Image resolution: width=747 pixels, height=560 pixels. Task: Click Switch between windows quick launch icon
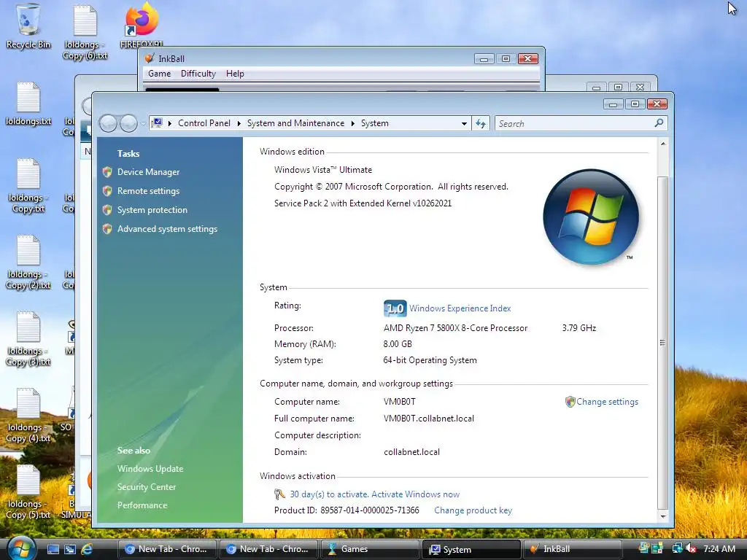(x=70, y=550)
